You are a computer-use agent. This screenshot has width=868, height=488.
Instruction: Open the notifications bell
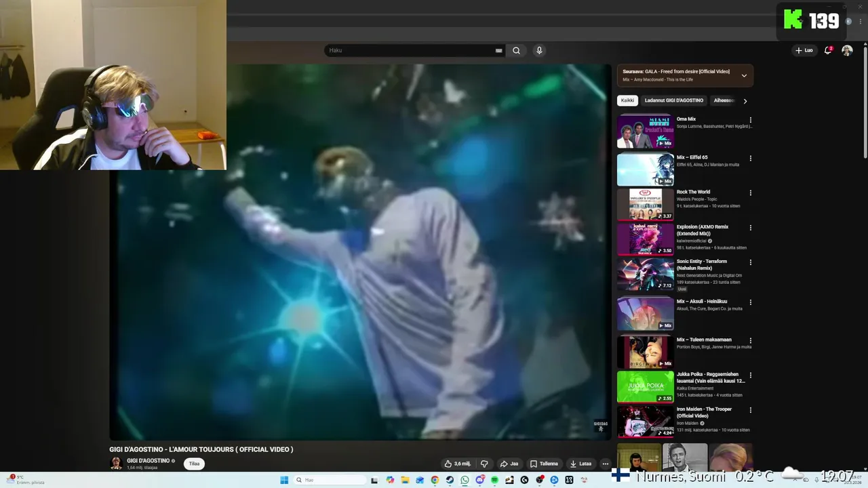click(x=828, y=50)
